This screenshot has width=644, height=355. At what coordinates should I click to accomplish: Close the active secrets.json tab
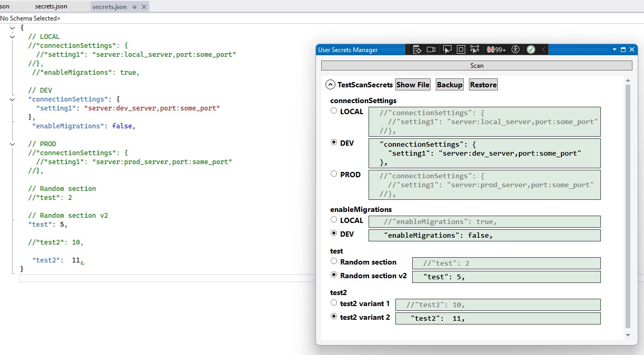tap(144, 7)
